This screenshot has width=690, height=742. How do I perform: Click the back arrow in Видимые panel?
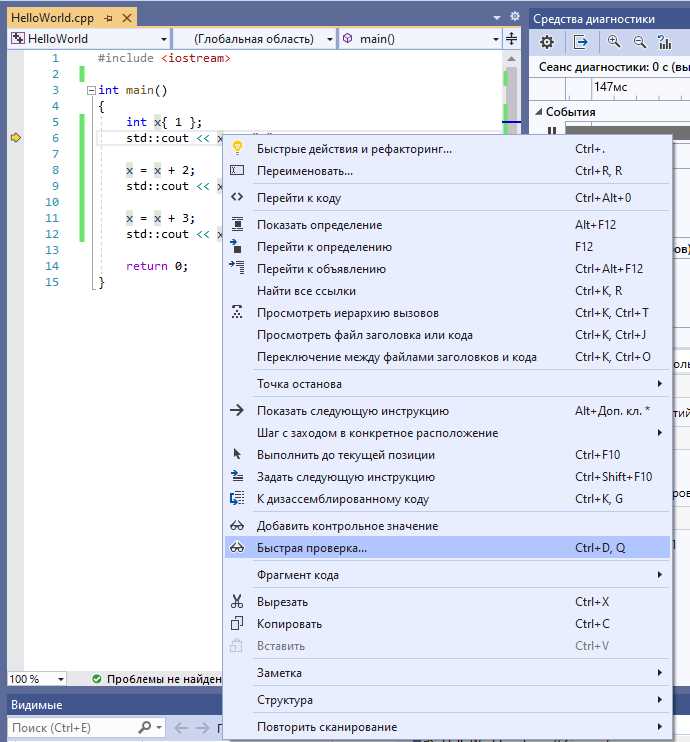pos(180,727)
